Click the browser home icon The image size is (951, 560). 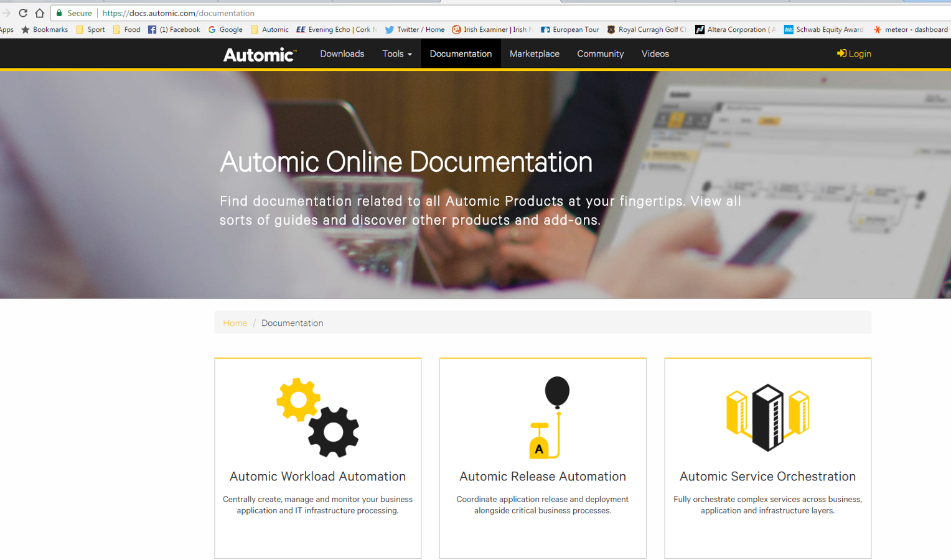click(x=40, y=12)
